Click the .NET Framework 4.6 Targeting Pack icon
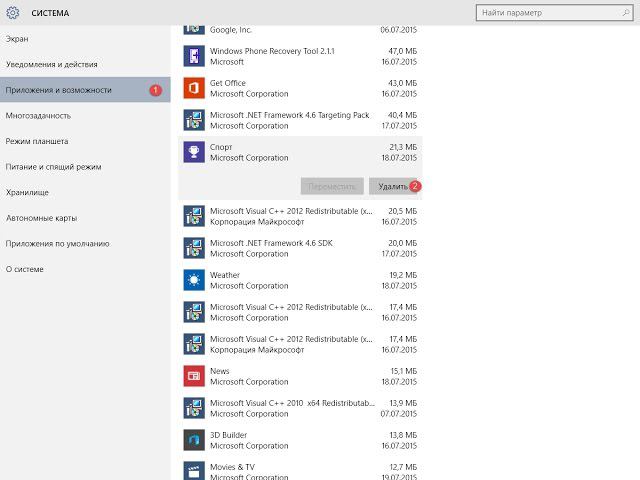Image resolution: width=640 pixels, height=480 pixels. [194, 120]
